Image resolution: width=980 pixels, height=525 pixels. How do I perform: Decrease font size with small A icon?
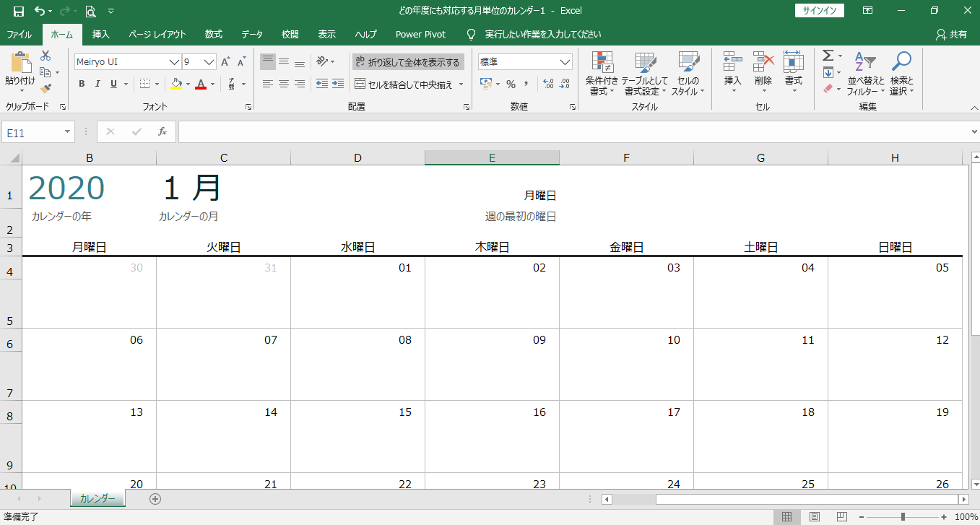[x=241, y=62]
